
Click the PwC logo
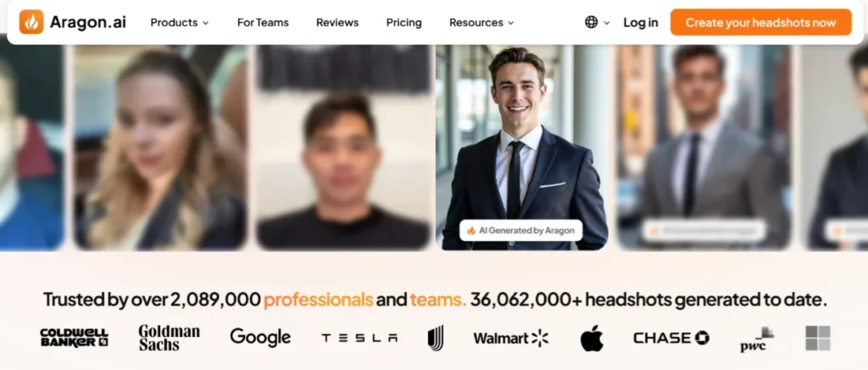[x=757, y=339]
